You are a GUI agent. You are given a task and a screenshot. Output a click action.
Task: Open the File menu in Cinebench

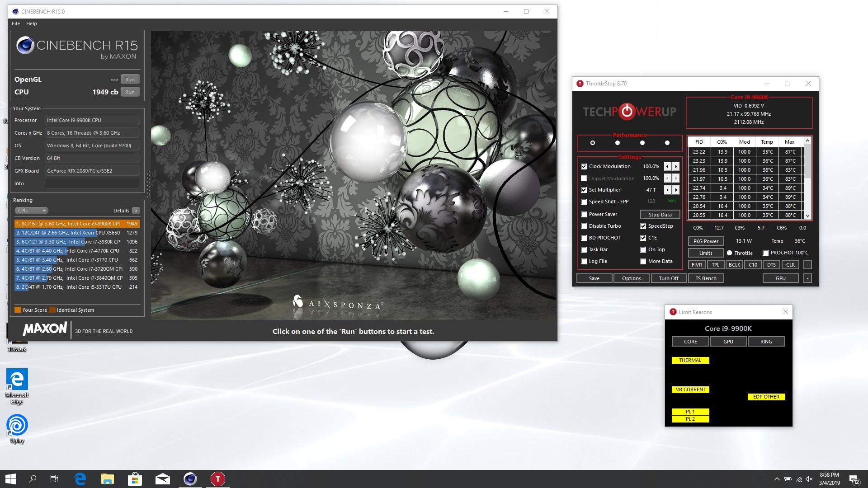coord(16,23)
